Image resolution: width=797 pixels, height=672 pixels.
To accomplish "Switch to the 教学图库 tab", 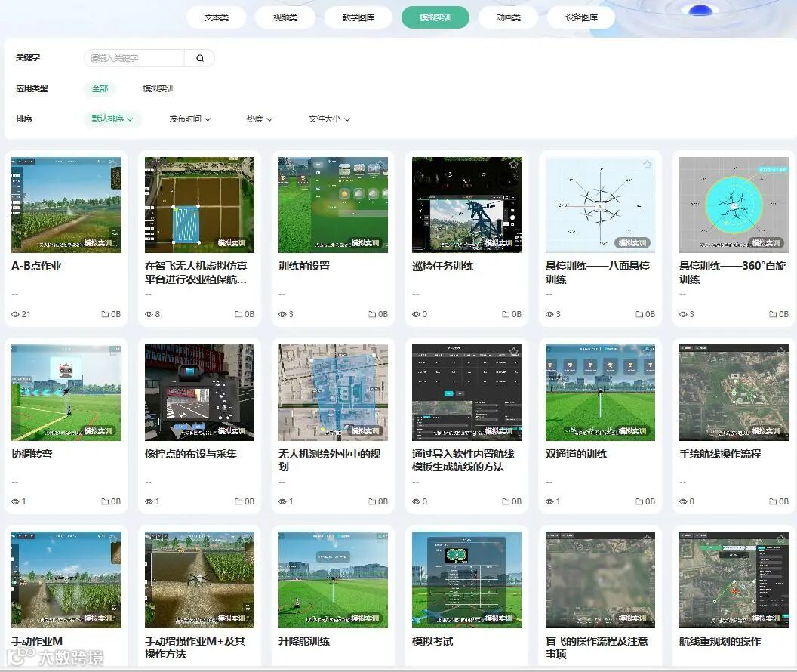I will (358, 17).
